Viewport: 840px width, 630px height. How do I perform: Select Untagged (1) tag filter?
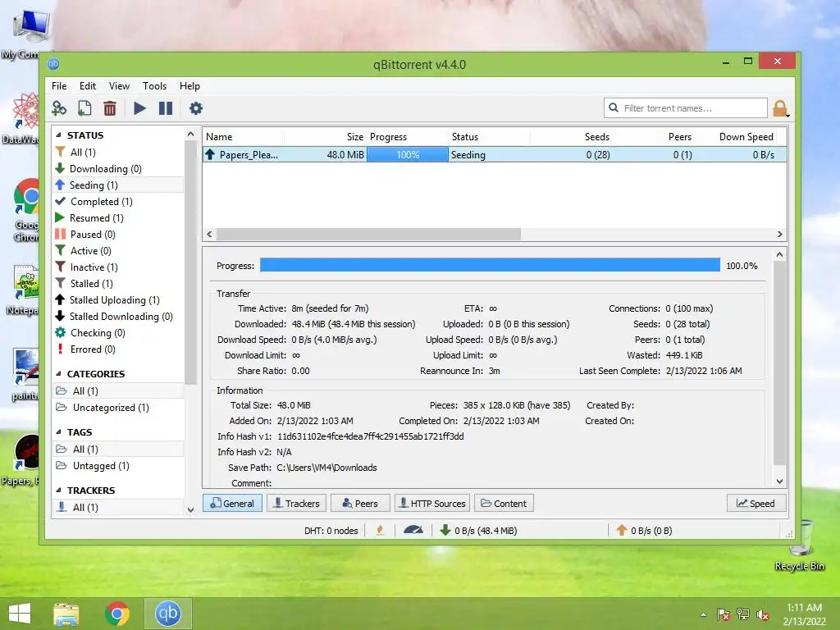(x=118, y=466)
